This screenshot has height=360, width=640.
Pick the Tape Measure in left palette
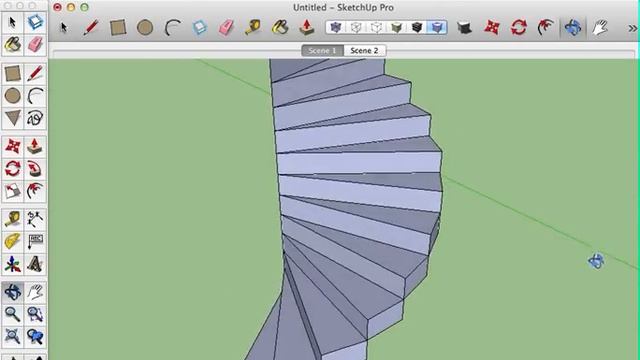[13, 220]
